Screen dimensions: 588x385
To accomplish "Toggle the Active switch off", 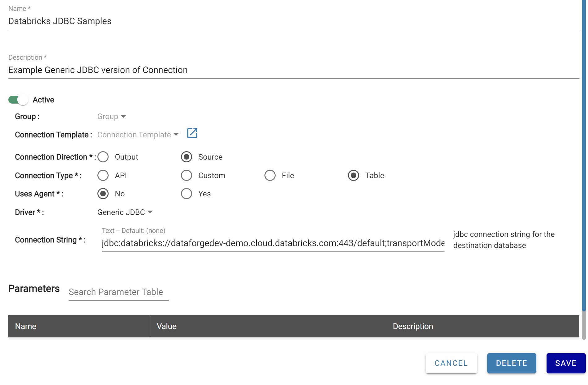I will click(18, 100).
